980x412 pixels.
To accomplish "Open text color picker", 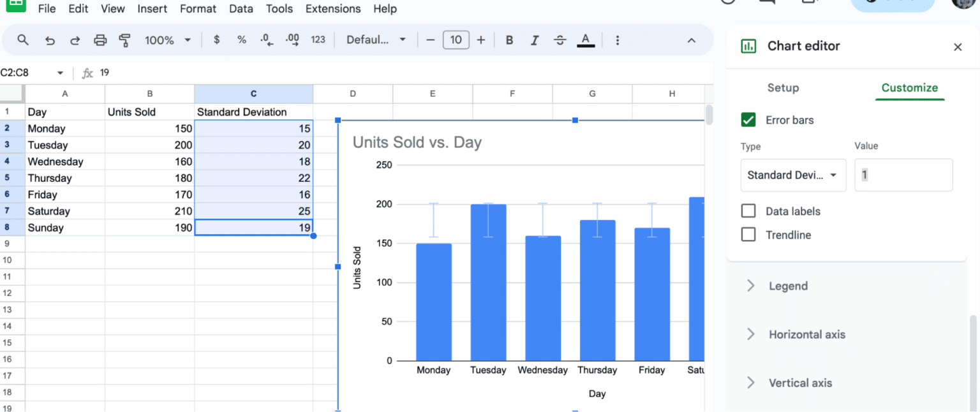I will 586,40.
